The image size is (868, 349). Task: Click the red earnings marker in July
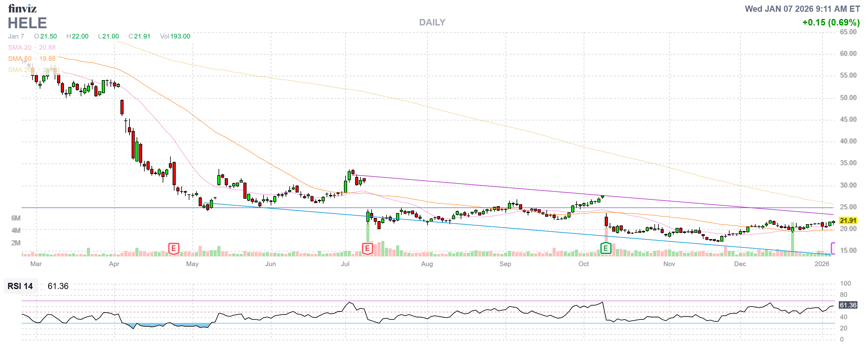click(x=367, y=249)
